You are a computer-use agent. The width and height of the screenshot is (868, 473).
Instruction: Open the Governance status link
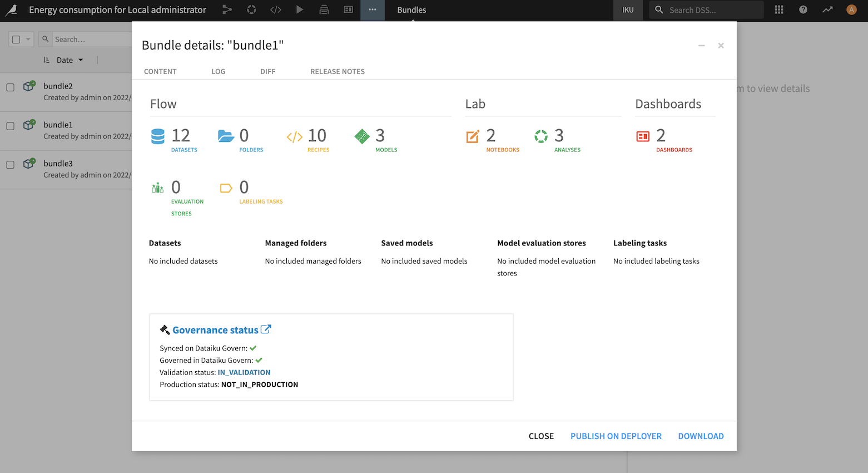pos(215,330)
